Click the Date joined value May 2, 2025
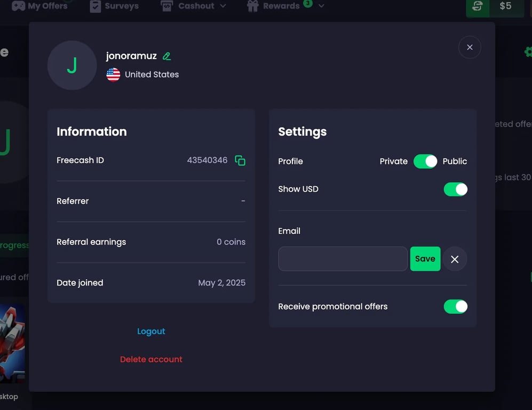Viewport: 532px width, 410px height. 222,283
